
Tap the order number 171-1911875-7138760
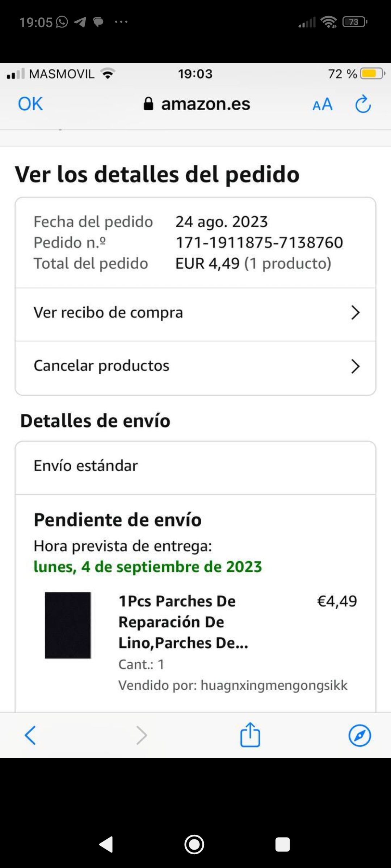tap(259, 243)
